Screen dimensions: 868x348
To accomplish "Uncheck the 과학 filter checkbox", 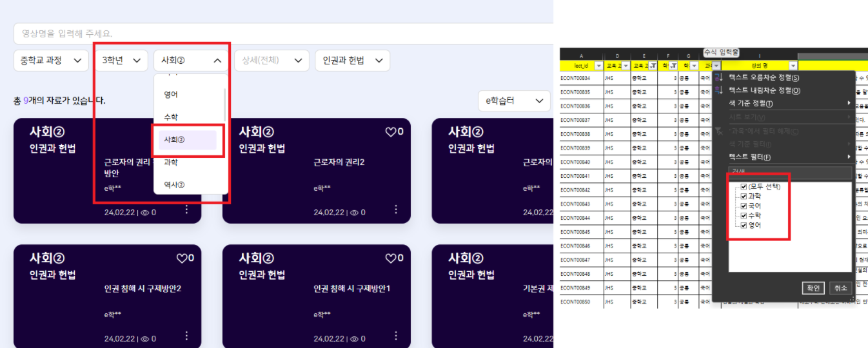I will tap(744, 196).
